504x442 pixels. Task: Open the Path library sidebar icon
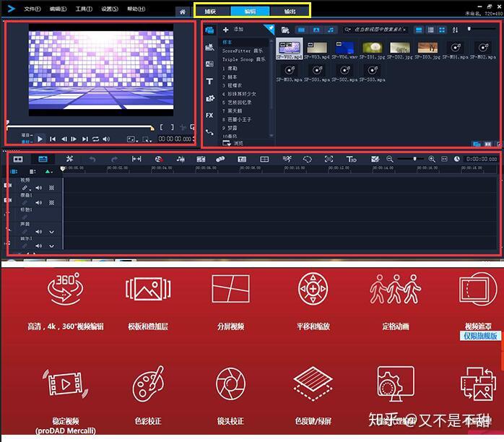(x=209, y=131)
